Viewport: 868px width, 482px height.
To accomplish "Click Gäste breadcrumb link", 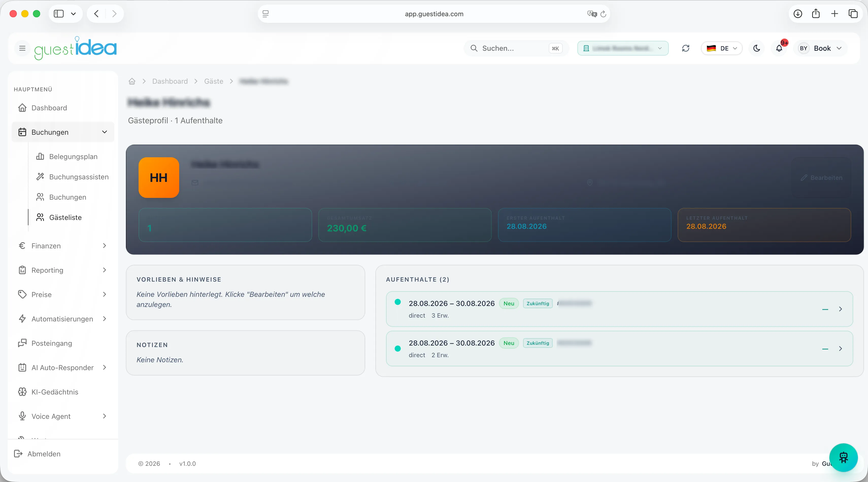I will click(214, 81).
